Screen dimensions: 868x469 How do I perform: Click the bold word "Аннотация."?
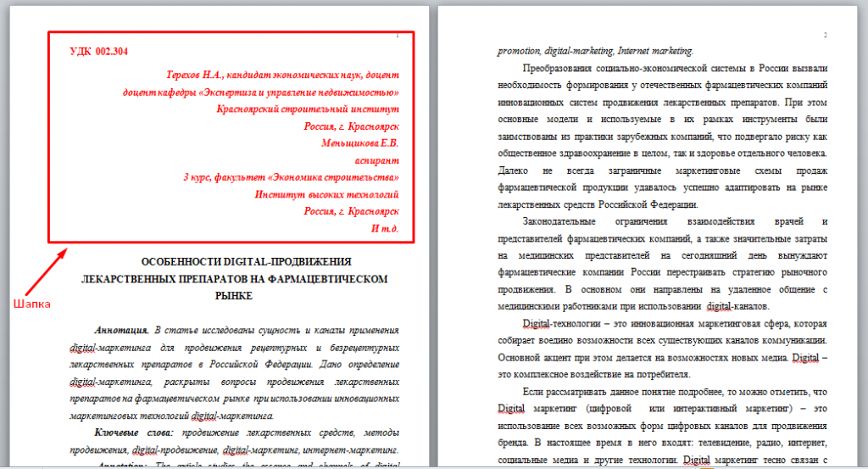coord(124,330)
